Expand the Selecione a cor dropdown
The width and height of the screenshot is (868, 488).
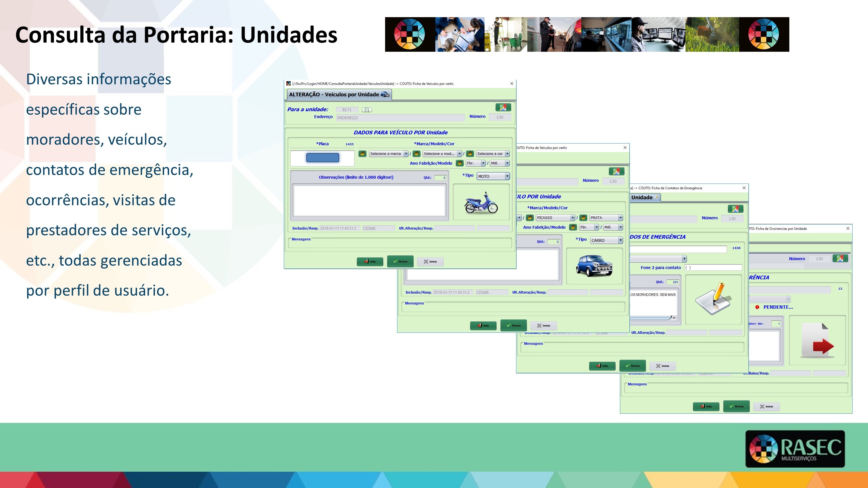coord(493,154)
